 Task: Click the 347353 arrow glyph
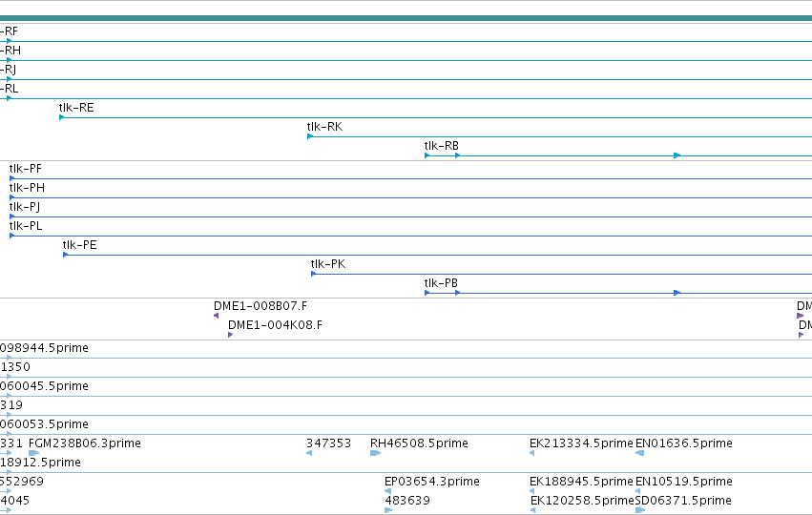[x=309, y=453]
